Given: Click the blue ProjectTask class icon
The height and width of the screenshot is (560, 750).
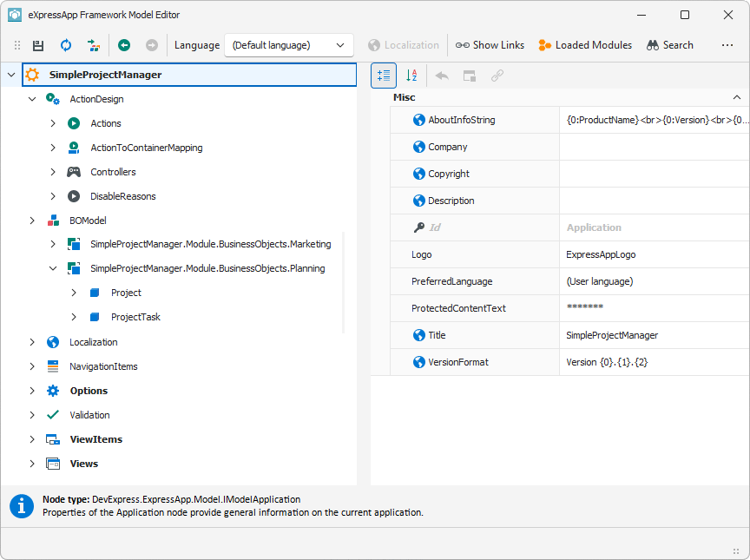Looking at the screenshot, I should click(x=95, y=317).
